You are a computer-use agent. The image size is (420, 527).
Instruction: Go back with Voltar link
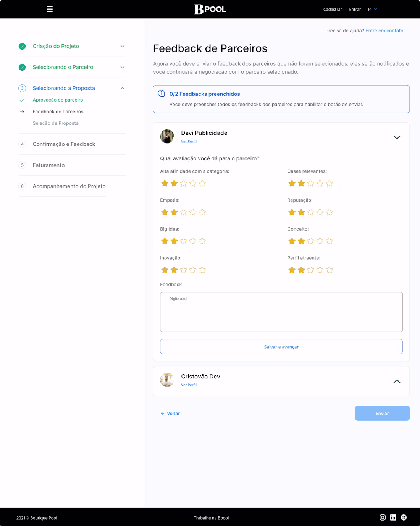[170, 413]
